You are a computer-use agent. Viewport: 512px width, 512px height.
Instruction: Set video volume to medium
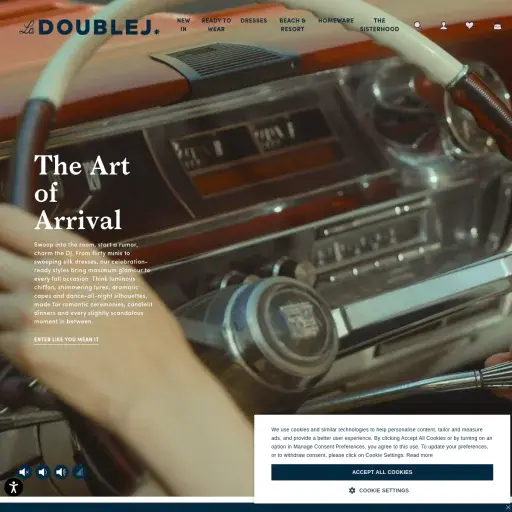tap(61, 472)
